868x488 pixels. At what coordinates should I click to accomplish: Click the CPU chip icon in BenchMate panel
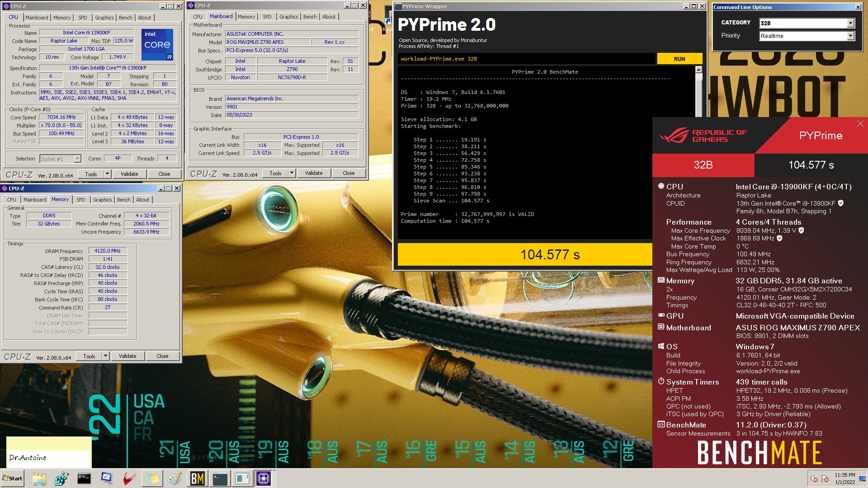(x=661, y=186)
